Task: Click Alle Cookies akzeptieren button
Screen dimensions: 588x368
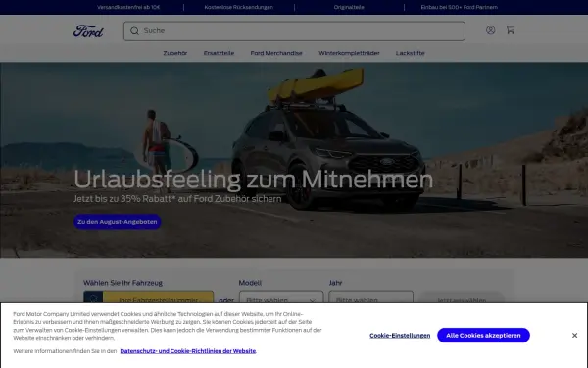Action: pyautogui.click(x=483, y=335)
